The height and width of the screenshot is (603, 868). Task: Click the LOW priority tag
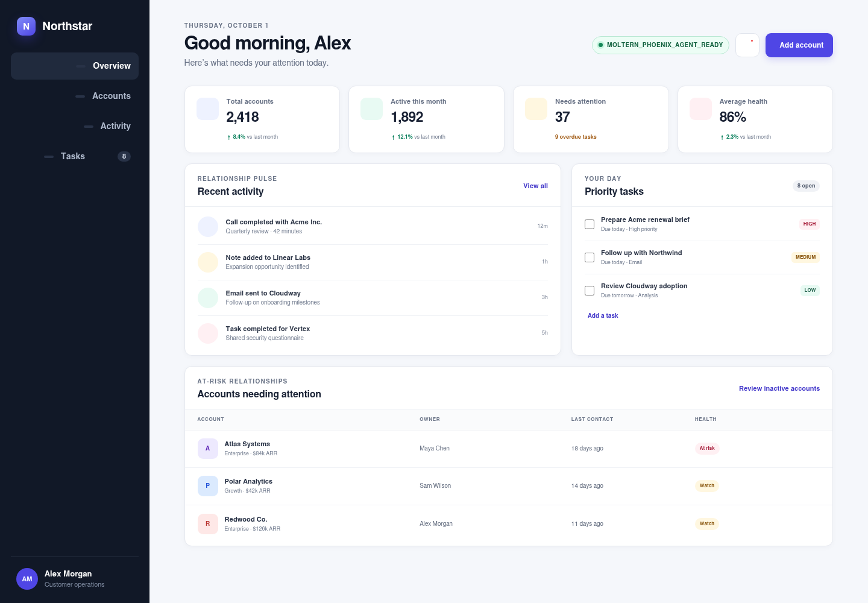tap(810, 290)
